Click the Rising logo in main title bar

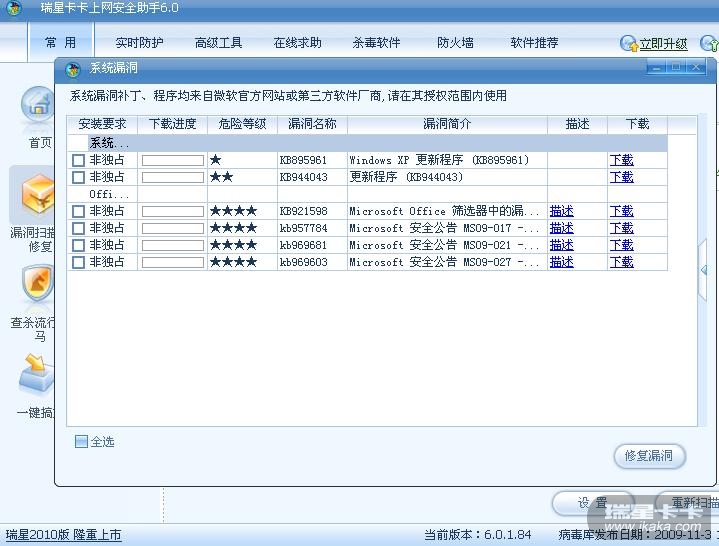[x=14, y=8]
